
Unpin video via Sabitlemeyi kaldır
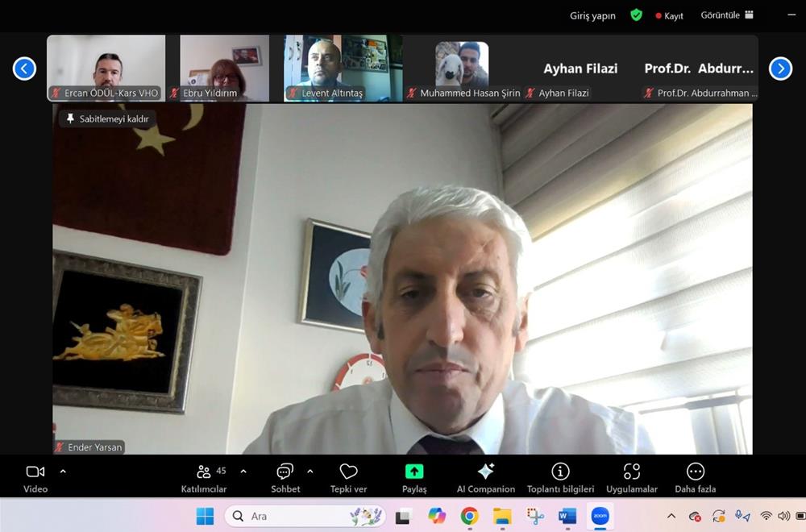(107, 118)
